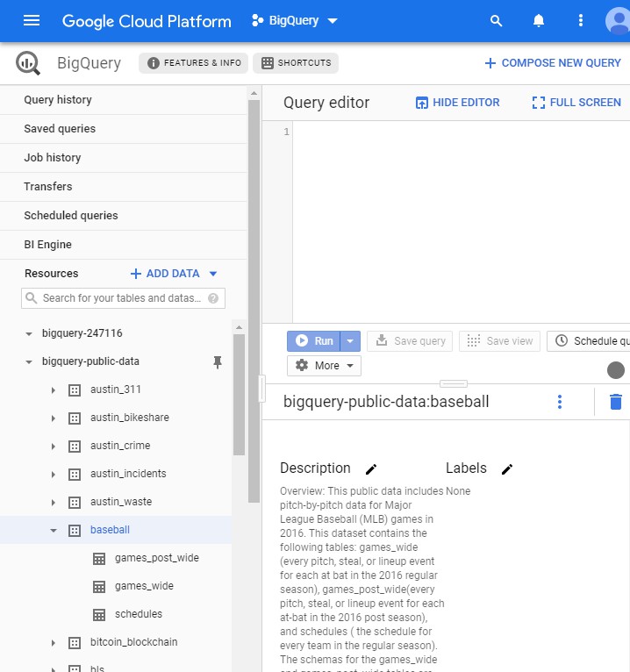Expand the austin_311 dataset
The width and height of the screenshot is (630, 672).
pos(54,390)
